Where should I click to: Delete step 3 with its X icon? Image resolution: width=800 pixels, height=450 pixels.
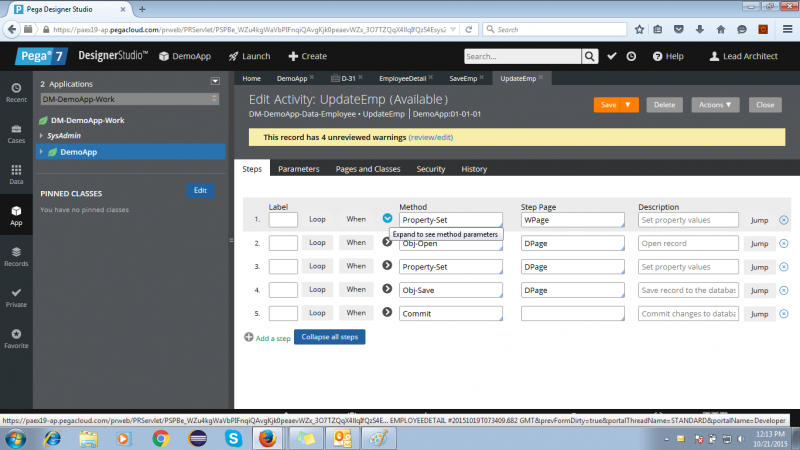click(784, 267)
